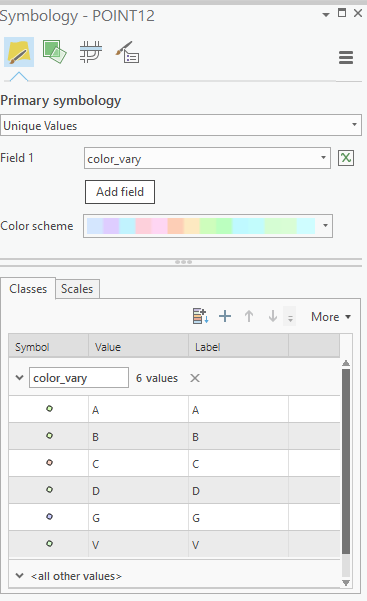Click the Label column header
Image resolution: width=367 pixels, height=601 pixels.
pyautogui.click(x=238, y=347)
